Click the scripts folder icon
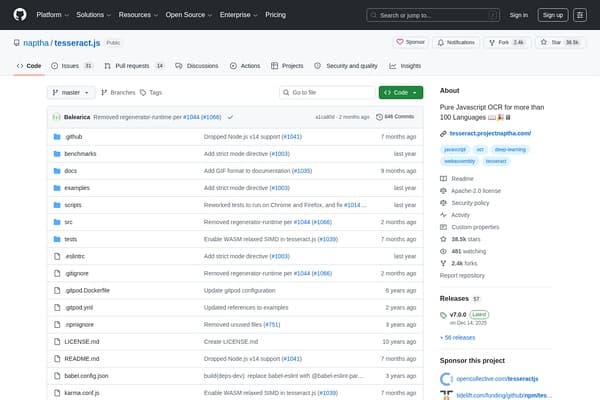Image resolution: width=600 pixels, height=400 pixels. (57, 205)
